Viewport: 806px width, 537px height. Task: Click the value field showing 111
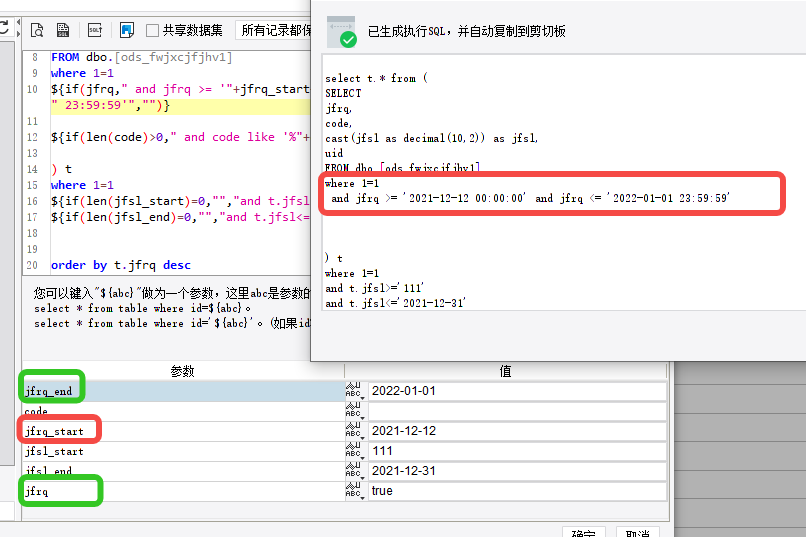click(517, 451)
